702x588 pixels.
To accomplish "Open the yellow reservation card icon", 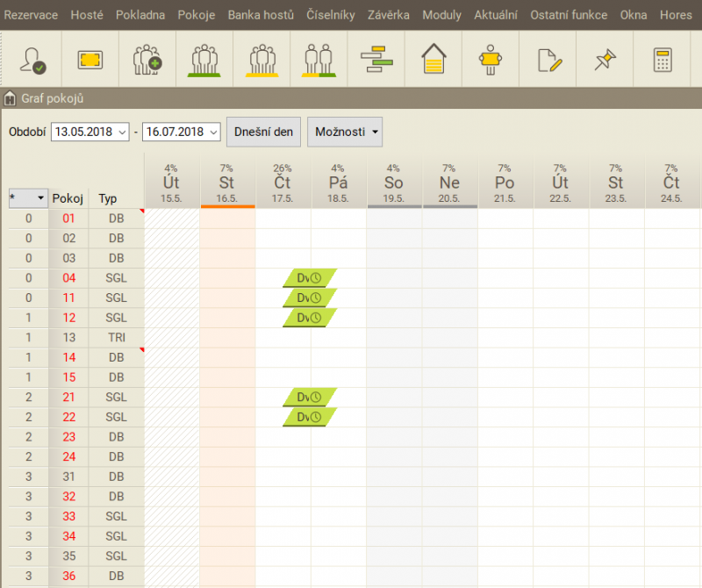I will [90, 60].
